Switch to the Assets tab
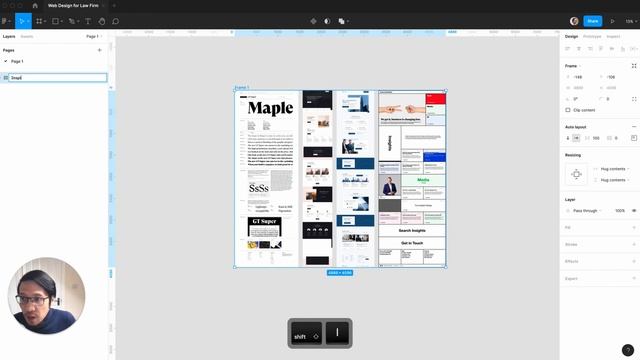The width and height of the screenshot is (640, 360). pyautogui.click(x=27, y=37)
